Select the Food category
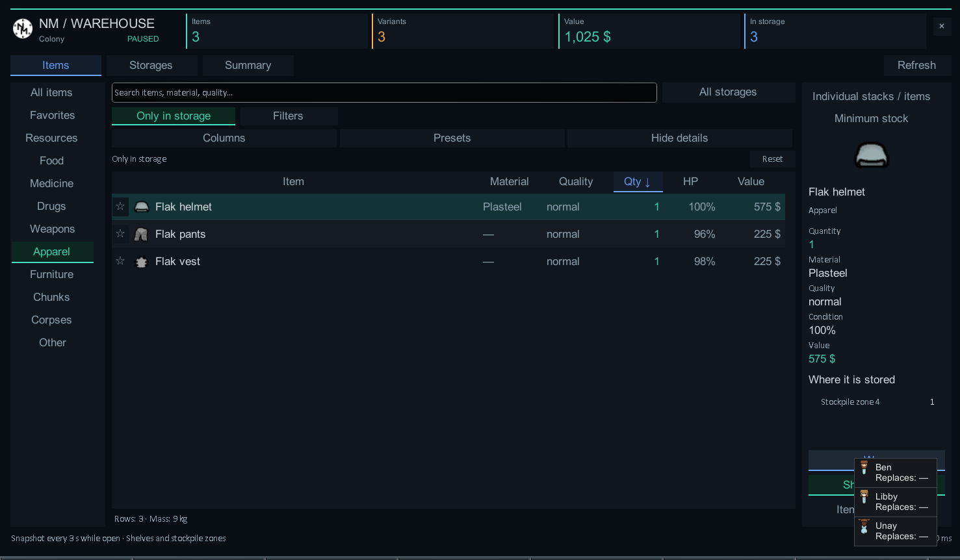The height and width of the screenshot is (560, 960). [52, 160]
